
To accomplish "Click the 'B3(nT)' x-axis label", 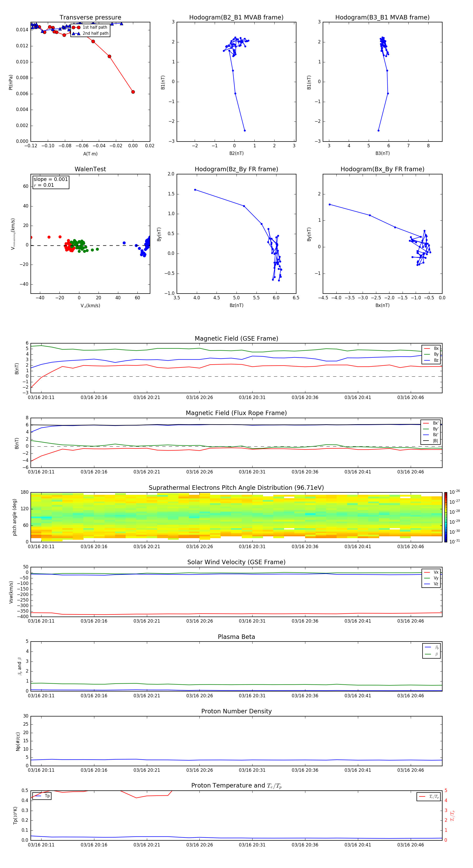I will coord(382,153).
